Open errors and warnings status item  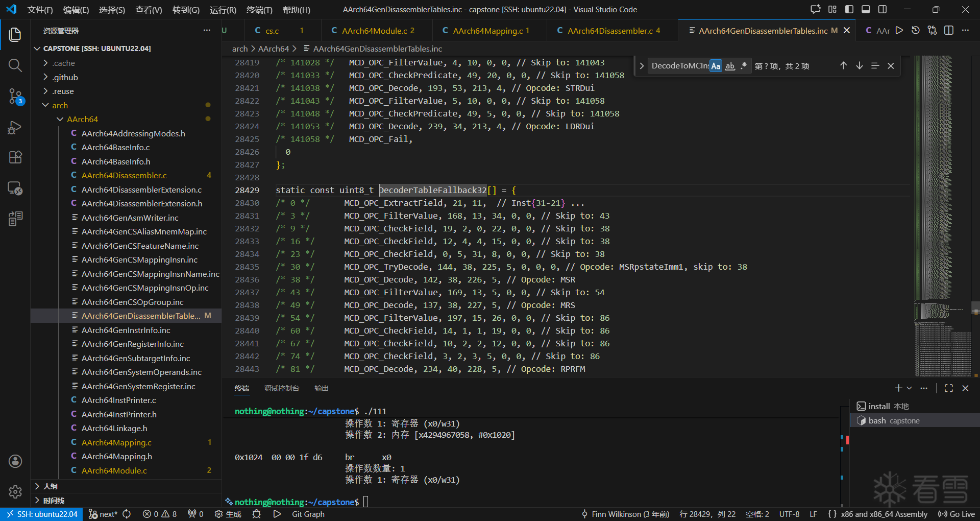coord(160,514)
